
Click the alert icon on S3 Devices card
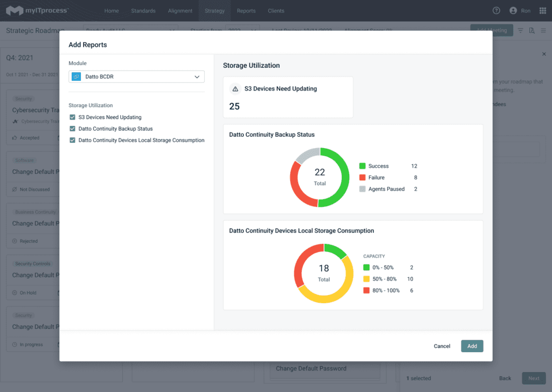click(234, 88)
